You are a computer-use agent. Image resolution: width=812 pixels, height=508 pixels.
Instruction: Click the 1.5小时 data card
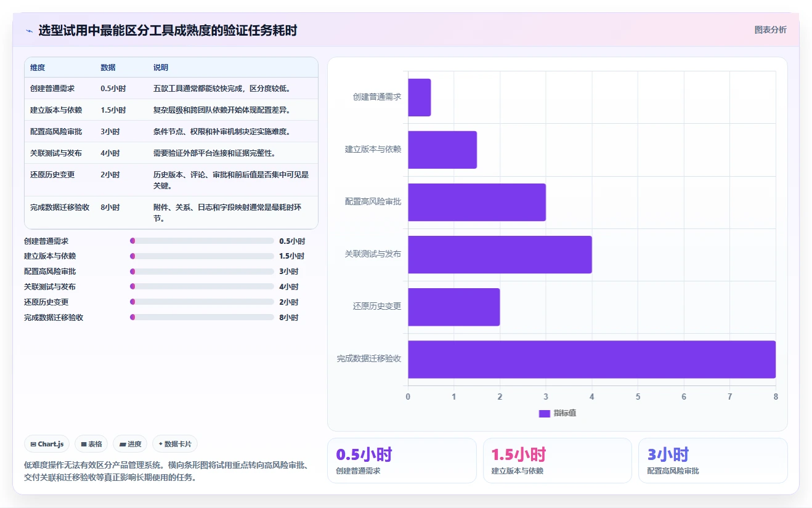(x=557, y=461)
